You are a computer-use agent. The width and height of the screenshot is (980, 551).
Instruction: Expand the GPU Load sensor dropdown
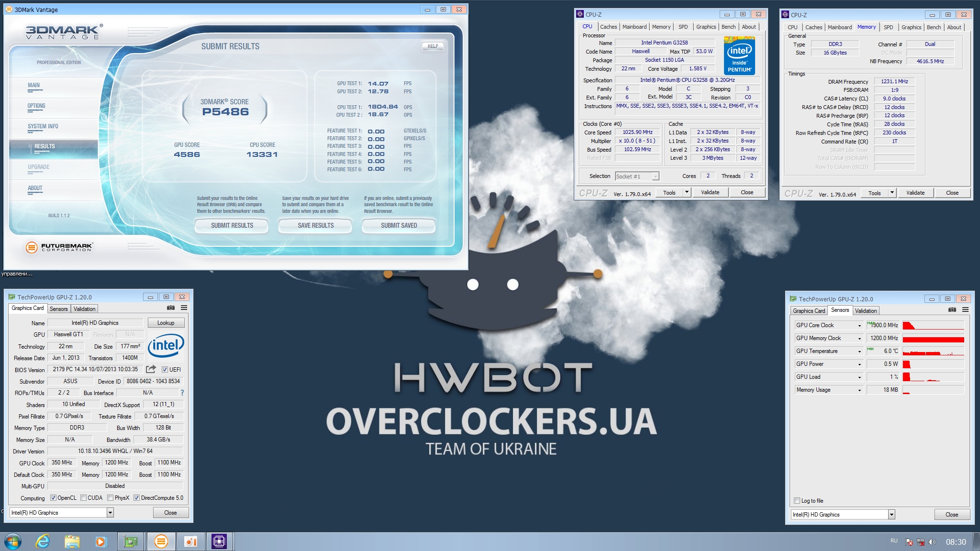[x=859, y=377]
